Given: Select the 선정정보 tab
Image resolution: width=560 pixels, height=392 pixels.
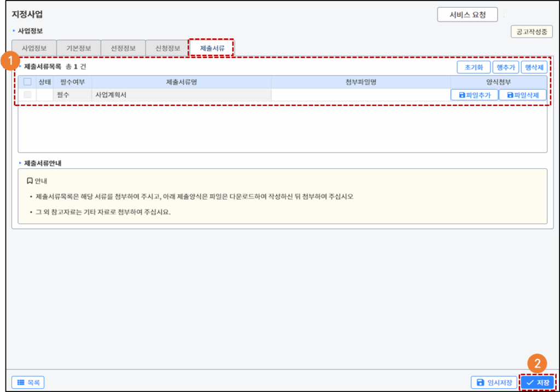Looking at the screenshot, I should (123, 48).
